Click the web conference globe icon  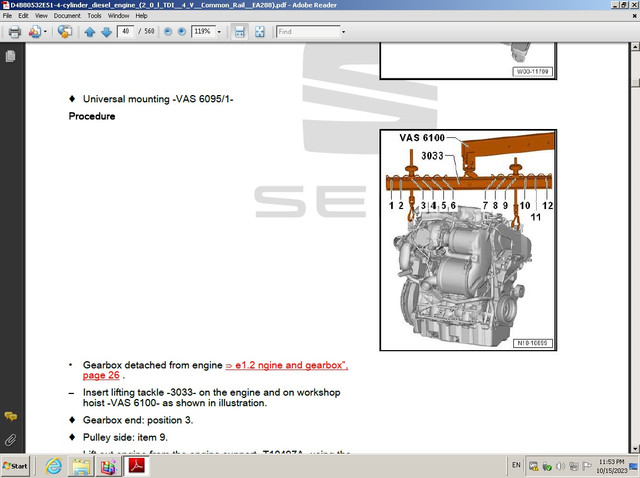[x=64, y=31]
